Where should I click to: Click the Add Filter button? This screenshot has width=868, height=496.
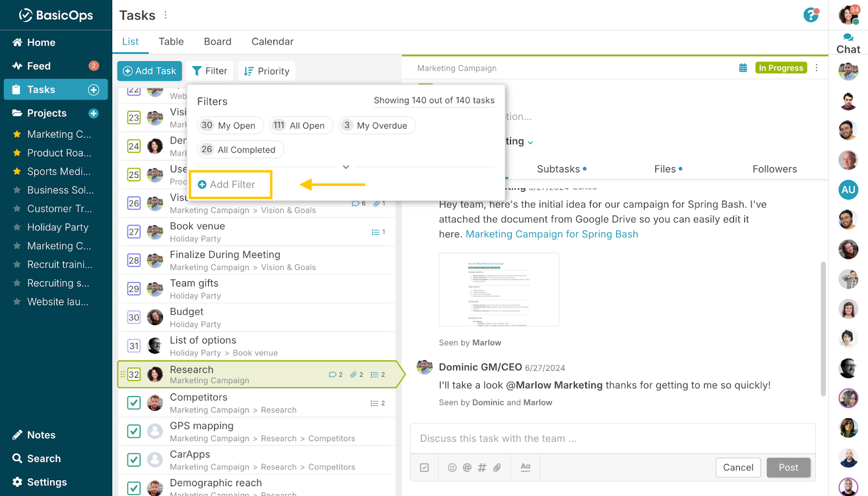pyautogui.click(x=230, y=184)
